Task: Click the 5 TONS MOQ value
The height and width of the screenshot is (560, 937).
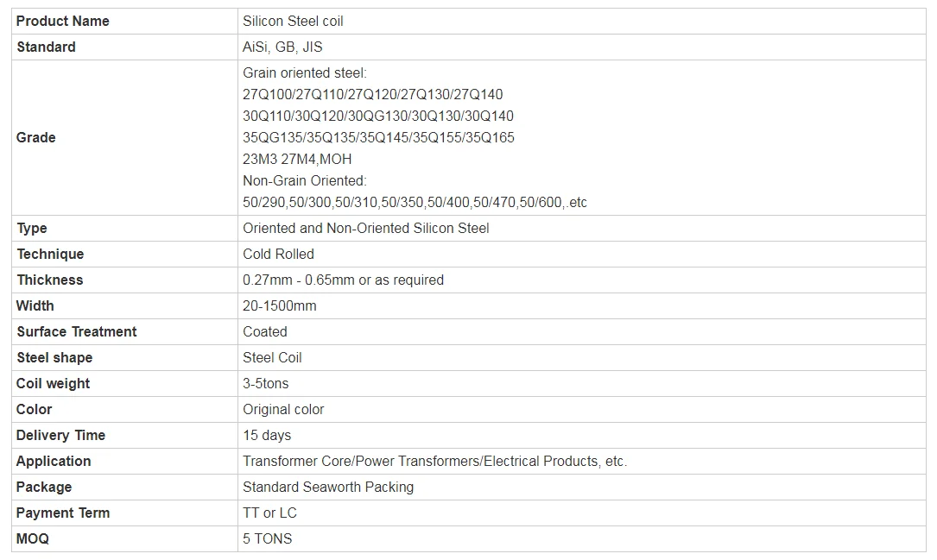Action: pos(268,538)
